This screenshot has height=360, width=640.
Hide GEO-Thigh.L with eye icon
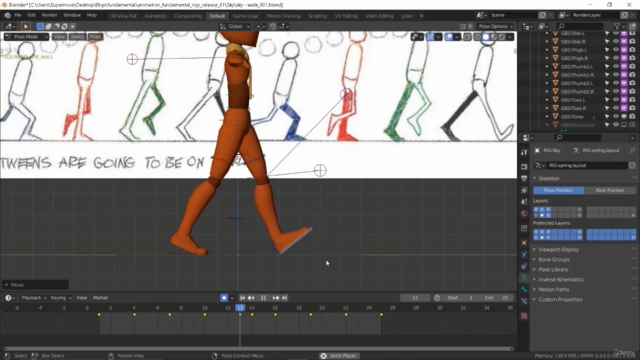tap(616, 50)
